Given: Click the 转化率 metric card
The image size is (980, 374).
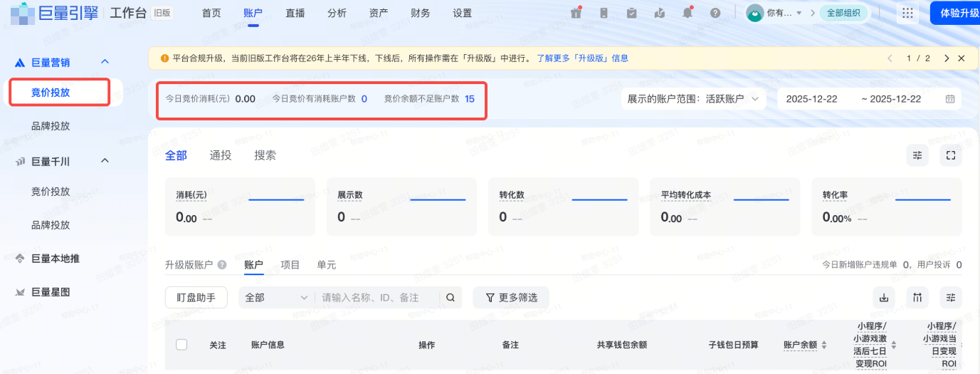Looking at the screenshot, I should [887, 207].
